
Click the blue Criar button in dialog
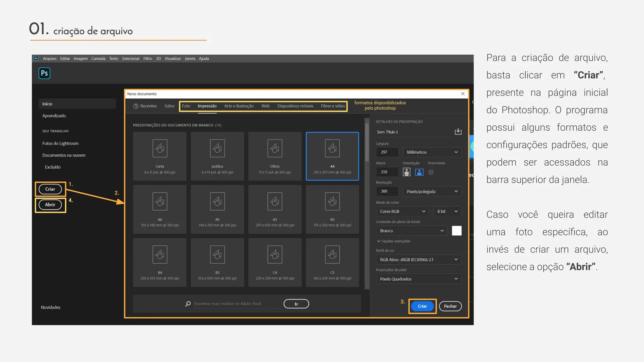[x=422, y=306]
